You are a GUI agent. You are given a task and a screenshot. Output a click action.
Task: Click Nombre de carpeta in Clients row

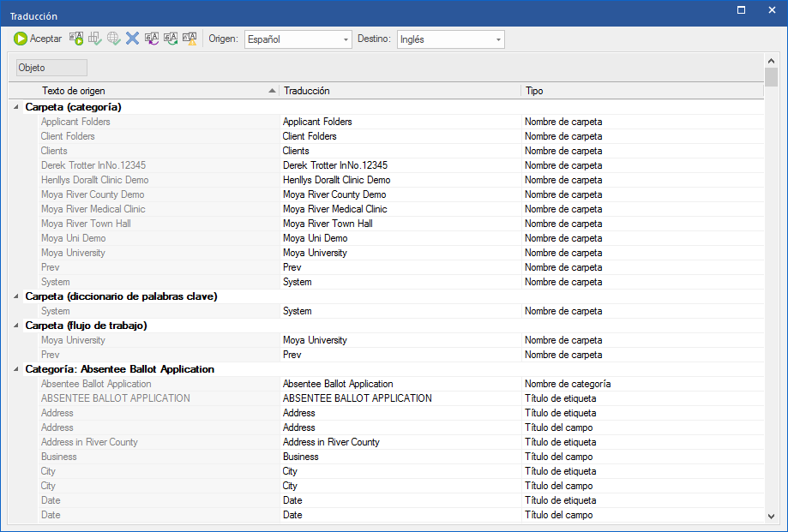click(643, 151)
